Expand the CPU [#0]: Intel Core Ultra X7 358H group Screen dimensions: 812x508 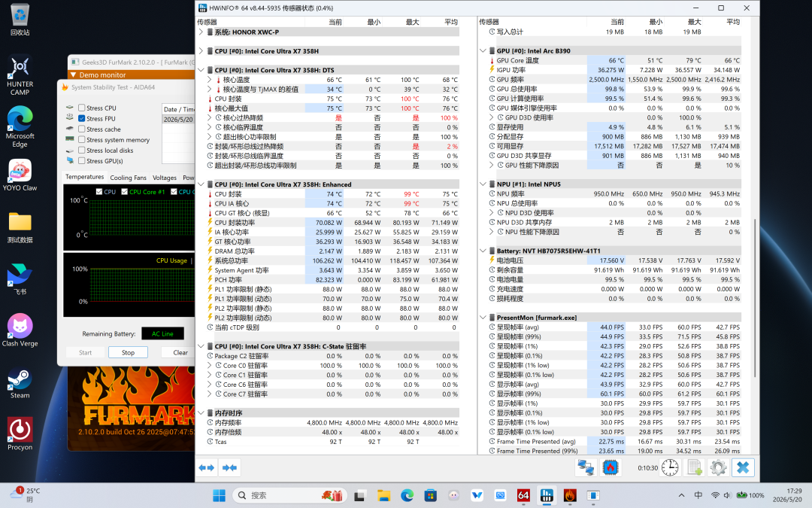[201, 51]
